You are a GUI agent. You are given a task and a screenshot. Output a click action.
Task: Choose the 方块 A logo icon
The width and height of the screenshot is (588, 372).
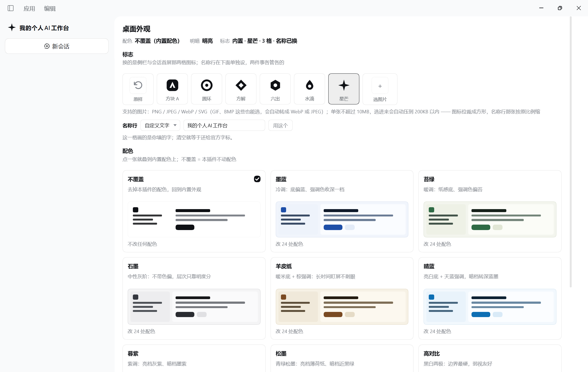pyautogui.click(x=172, y=89)
